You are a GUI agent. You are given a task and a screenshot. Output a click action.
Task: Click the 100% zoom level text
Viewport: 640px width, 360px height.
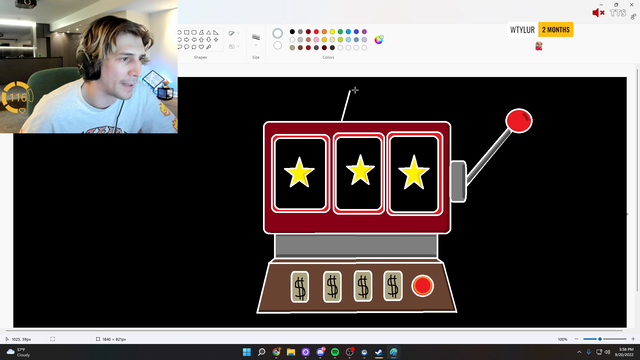(x=562, y=339)
